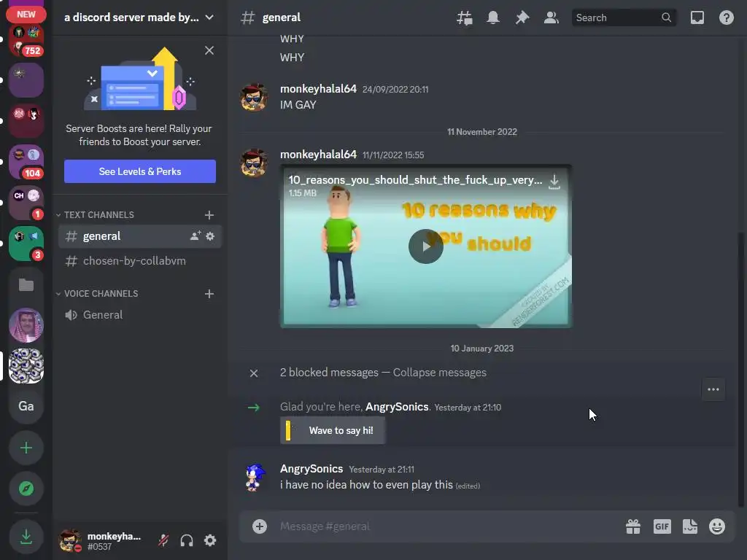The width and height of the screenshot is (747, 560).
Task: Open the Threads icon in header
Action: [465, 17]
